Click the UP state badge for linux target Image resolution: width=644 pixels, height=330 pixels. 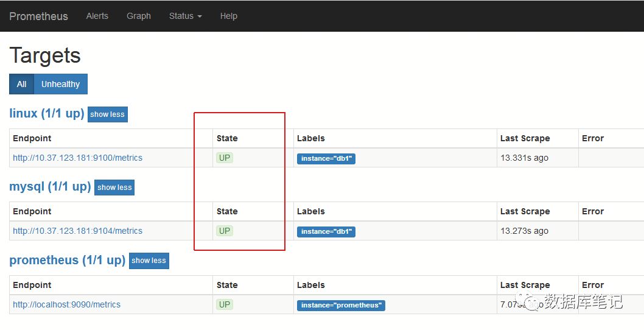click(x=225, y=158)
